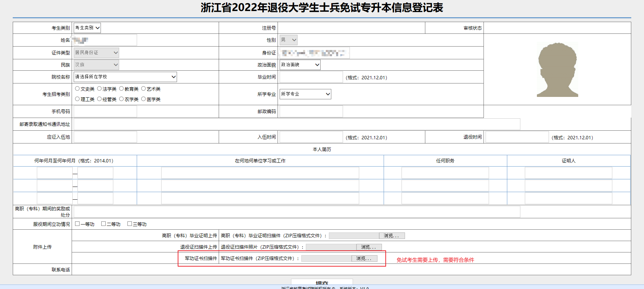
Task: Open the 请选择所在学校 school dropdown
Action: pyautogui.click(x=125, y=77)
